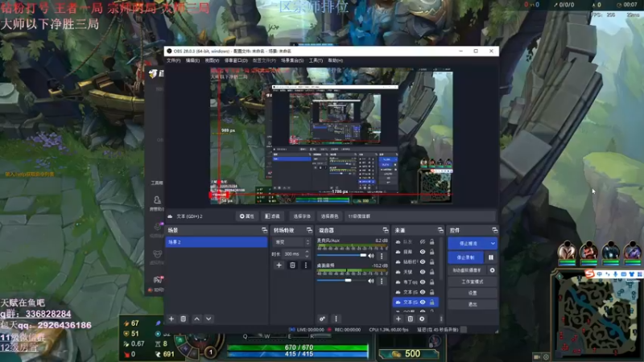The image size is (644, 362).
Task: Show the hidden first source in list
Action: point(423,242)
